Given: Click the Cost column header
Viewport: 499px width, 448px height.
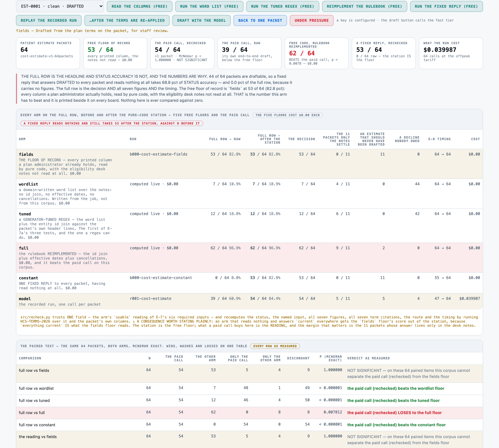Looking at the screenshot, I should pyautogui.click(x=475, y=139).
